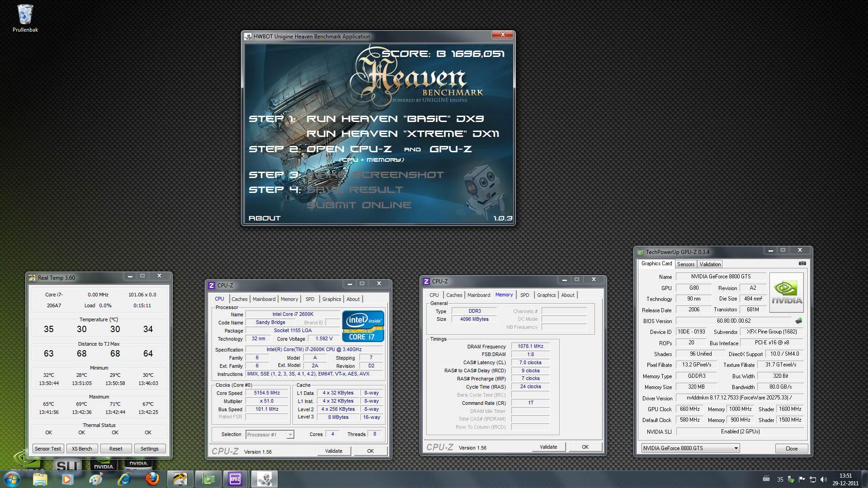Click Validate in the left CPU-Z window

(334, 451)
